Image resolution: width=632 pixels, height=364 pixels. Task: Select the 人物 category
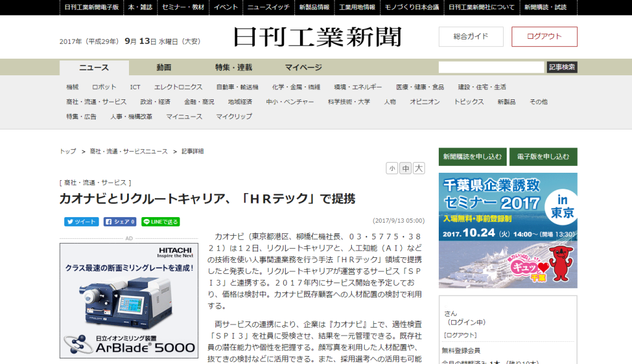tap(390, 102)
